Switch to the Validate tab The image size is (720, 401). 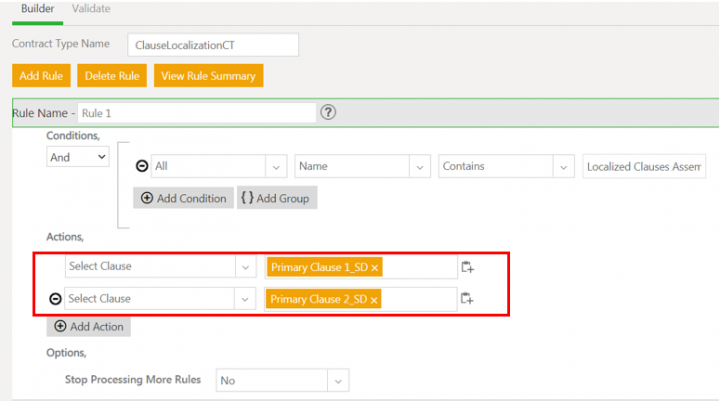pos(91,9)
